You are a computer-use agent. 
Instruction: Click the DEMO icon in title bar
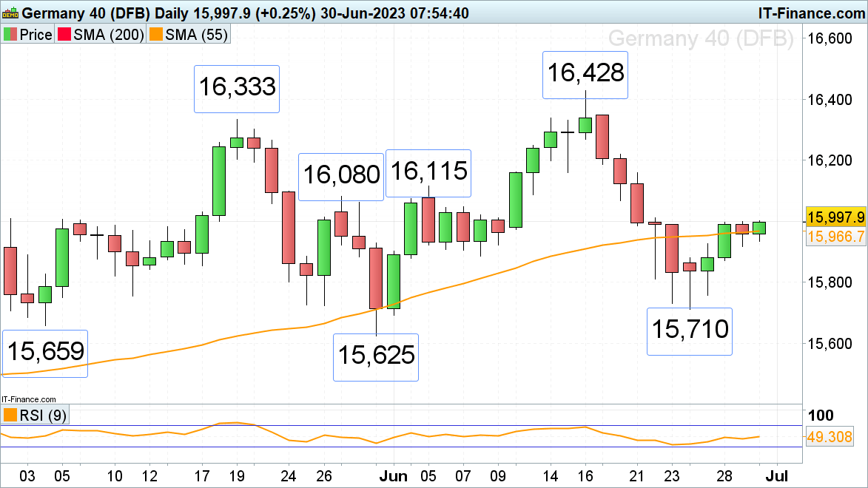click(10, 13)
